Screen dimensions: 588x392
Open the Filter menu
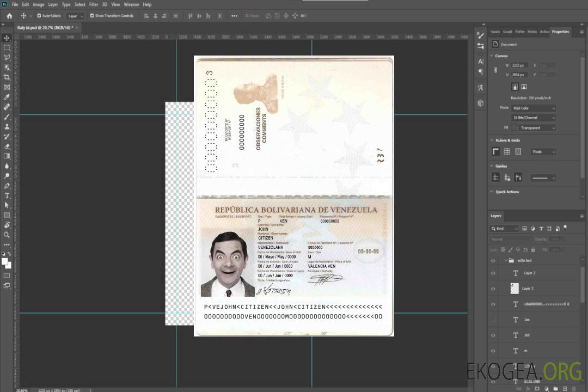click(x=94, y=4)
